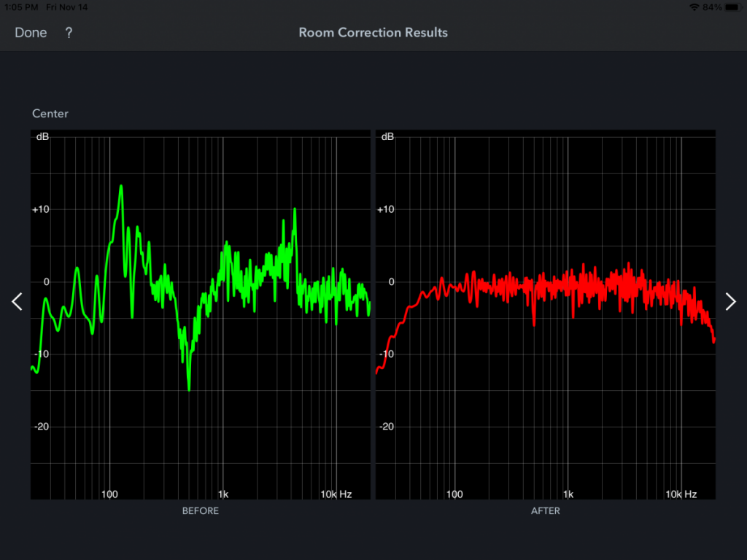Go to previous speaker with left arrow
Image resolution: width=747 pixels, height=560 pixels.
pyautogui.click(x=17, y=302)
